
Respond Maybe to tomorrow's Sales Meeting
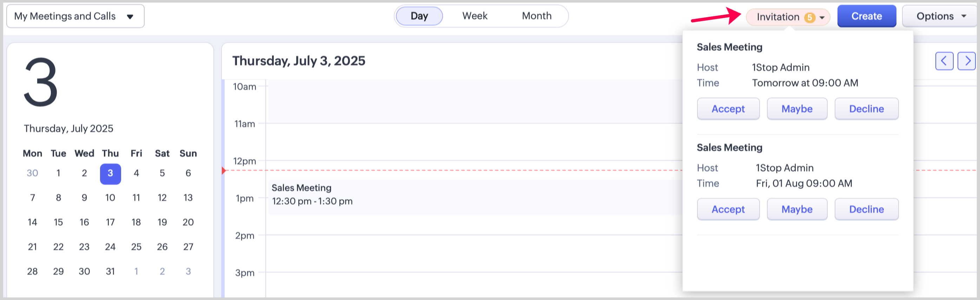[797, 109]
